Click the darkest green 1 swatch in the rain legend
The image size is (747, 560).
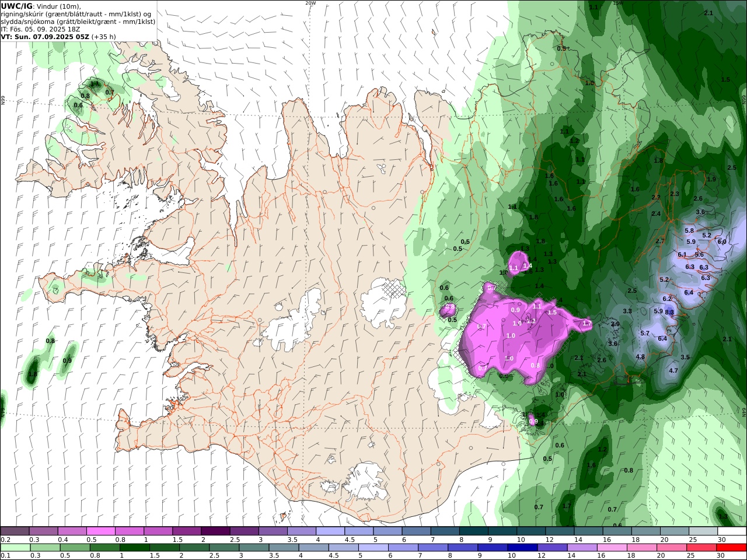point(134,548)
